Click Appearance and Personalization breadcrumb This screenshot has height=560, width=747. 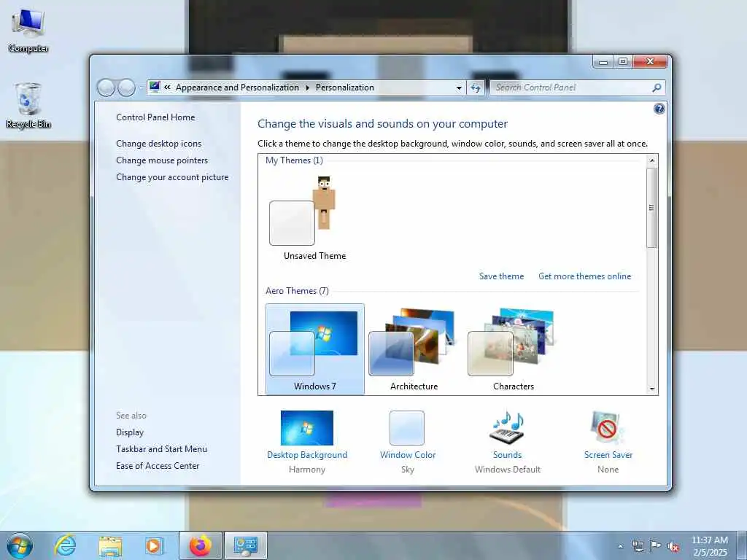coord(237,87)
